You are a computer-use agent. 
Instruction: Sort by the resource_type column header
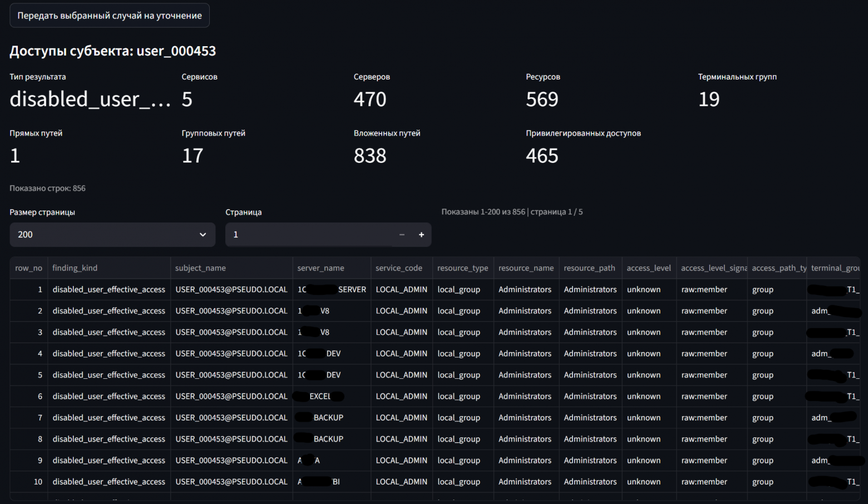pos(463,268)
